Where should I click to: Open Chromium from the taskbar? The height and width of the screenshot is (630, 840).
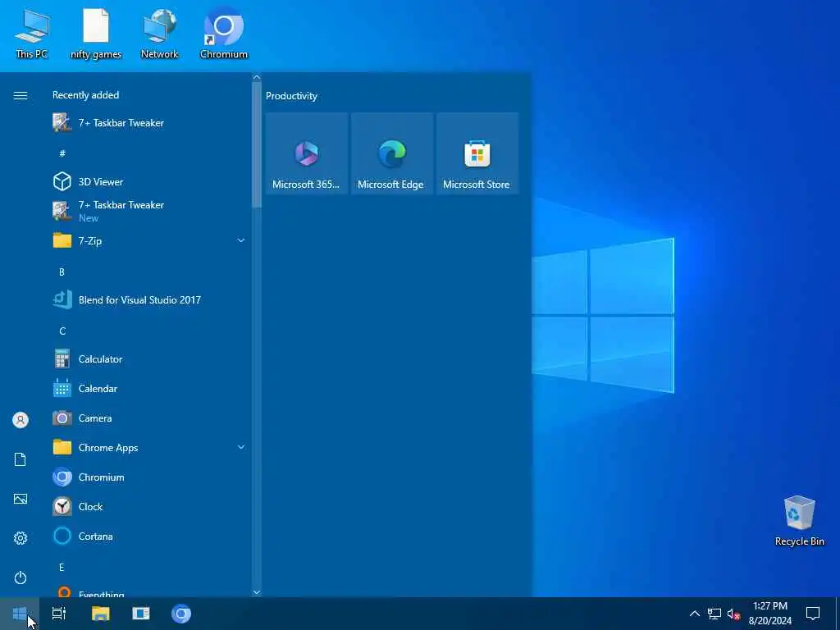tap(181, 614)
